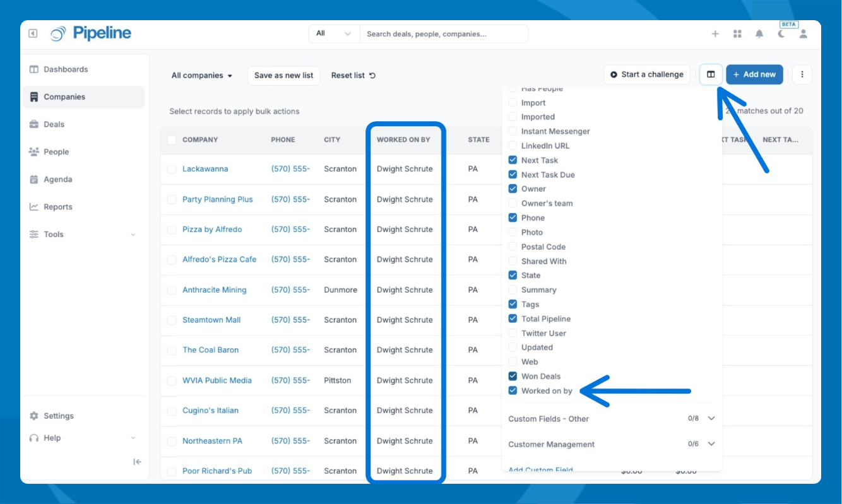Click the three-dot more options button
Screen dimensions: 842x504
(x=802, y=74)
